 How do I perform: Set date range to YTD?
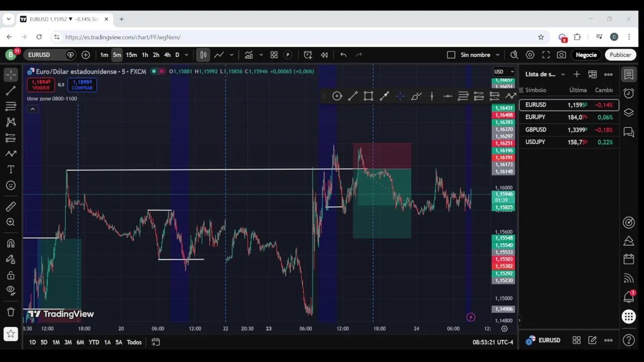point(94,342)
